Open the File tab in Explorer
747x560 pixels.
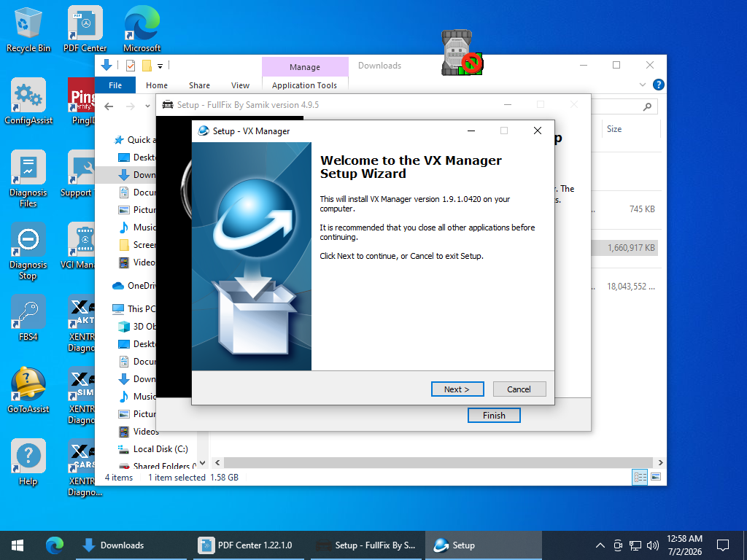point(115,85)
